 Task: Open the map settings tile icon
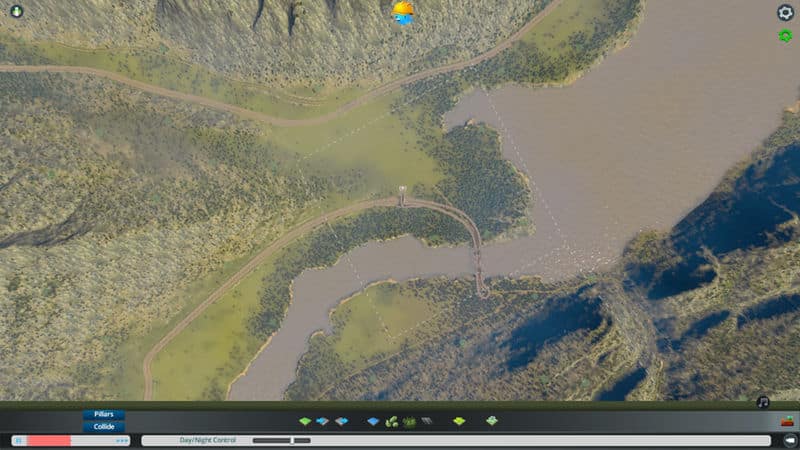pyautogui.click(x=492, y=421)
